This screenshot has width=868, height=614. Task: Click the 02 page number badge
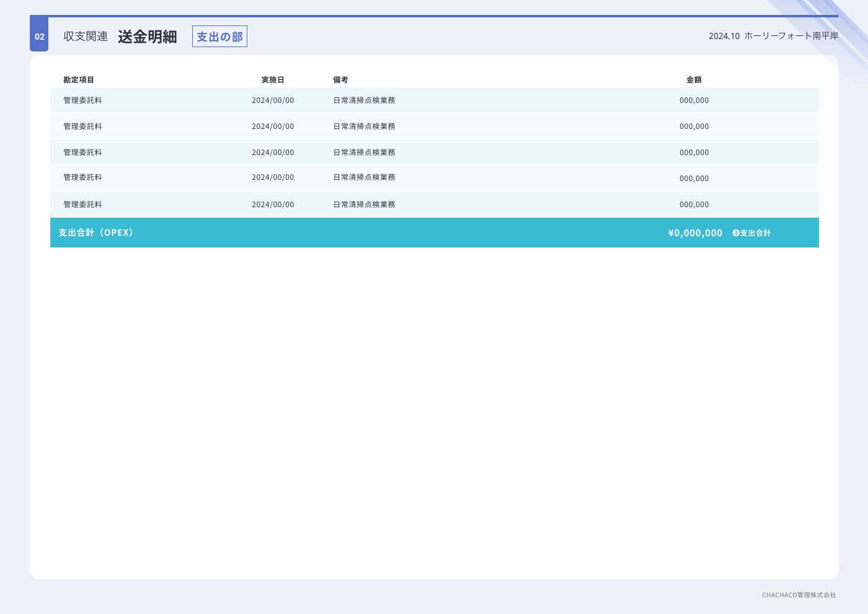[39, 37]
